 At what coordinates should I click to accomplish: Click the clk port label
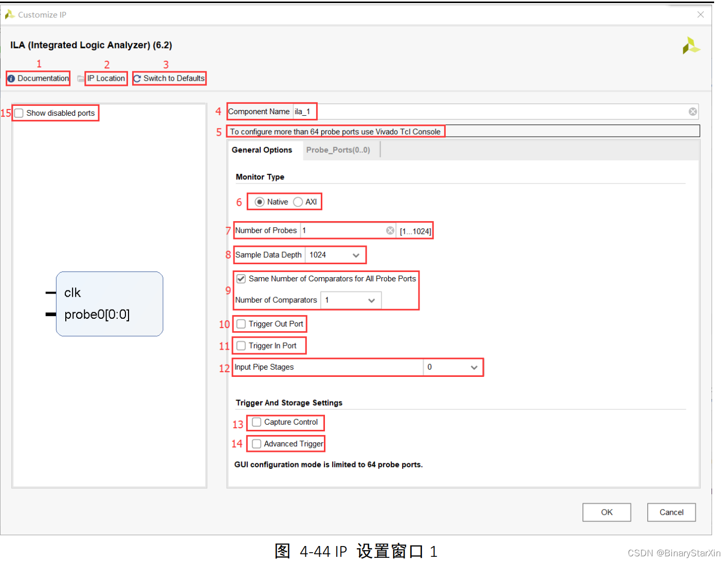pyautogui.click(x=72, y=293)
